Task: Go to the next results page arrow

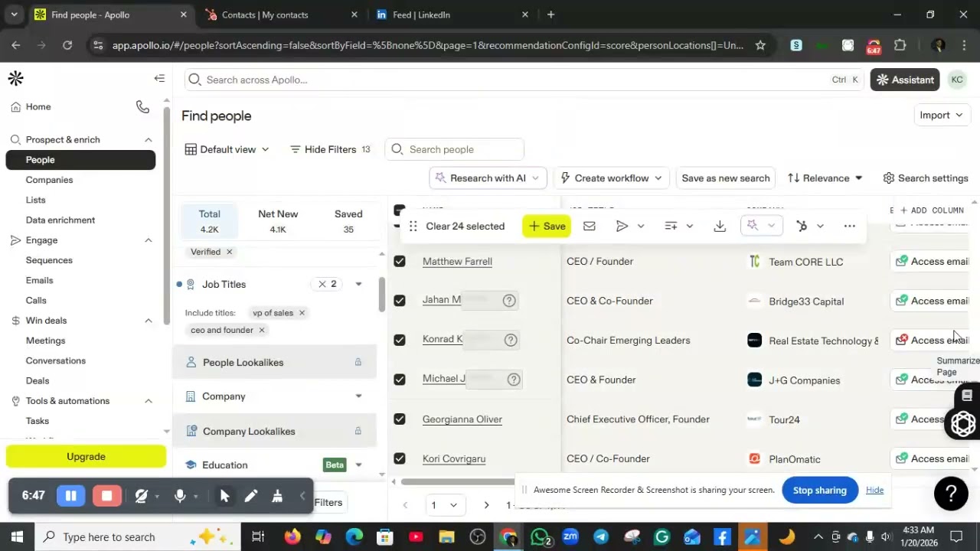Action: pyautogui.click(x=486, y=505)
